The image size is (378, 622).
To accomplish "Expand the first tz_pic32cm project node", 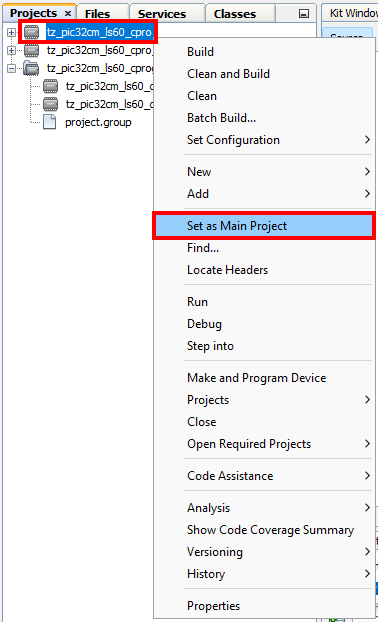I will 11,32.
